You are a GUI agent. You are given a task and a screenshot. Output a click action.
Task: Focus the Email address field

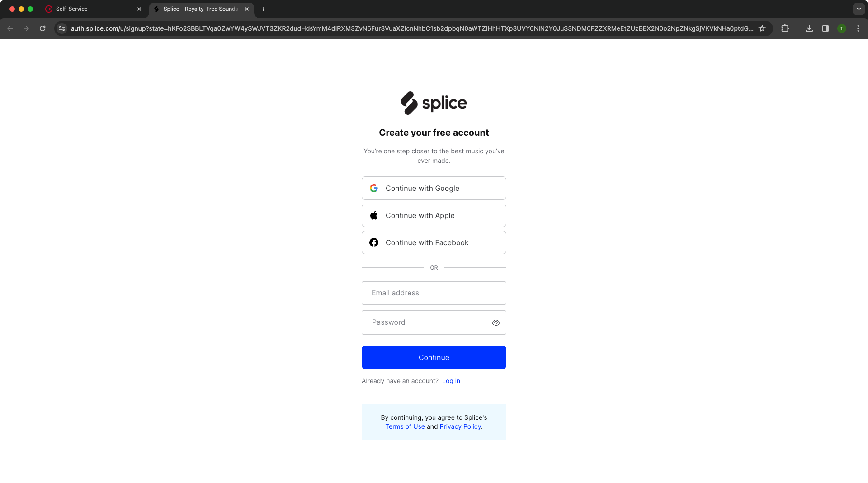click(434, 293)
